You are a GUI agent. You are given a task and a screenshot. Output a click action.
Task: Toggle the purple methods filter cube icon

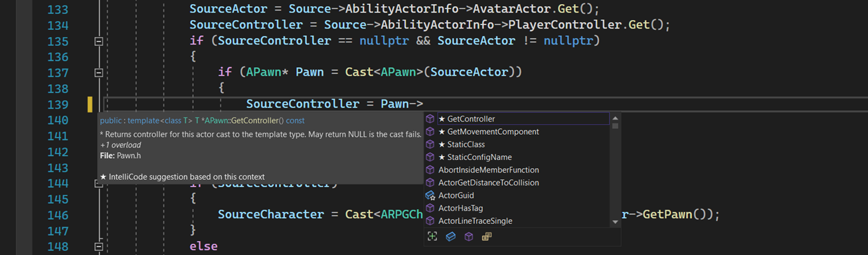[x=468, y=236]
